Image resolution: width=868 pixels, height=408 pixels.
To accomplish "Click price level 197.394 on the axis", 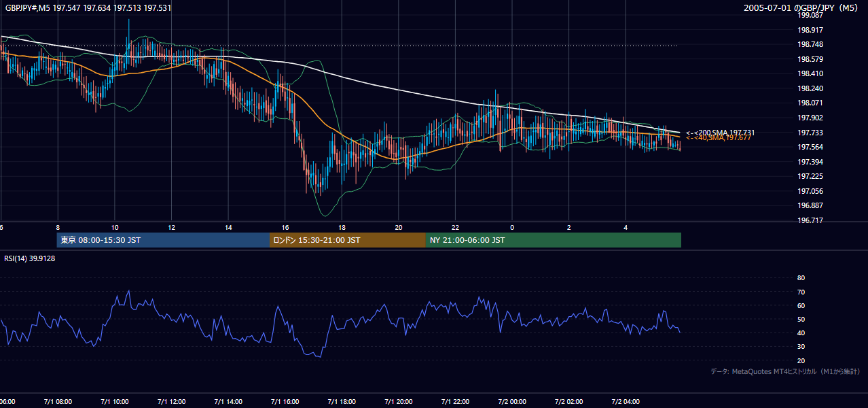I will pyautogui.click(x=810, y=162).
